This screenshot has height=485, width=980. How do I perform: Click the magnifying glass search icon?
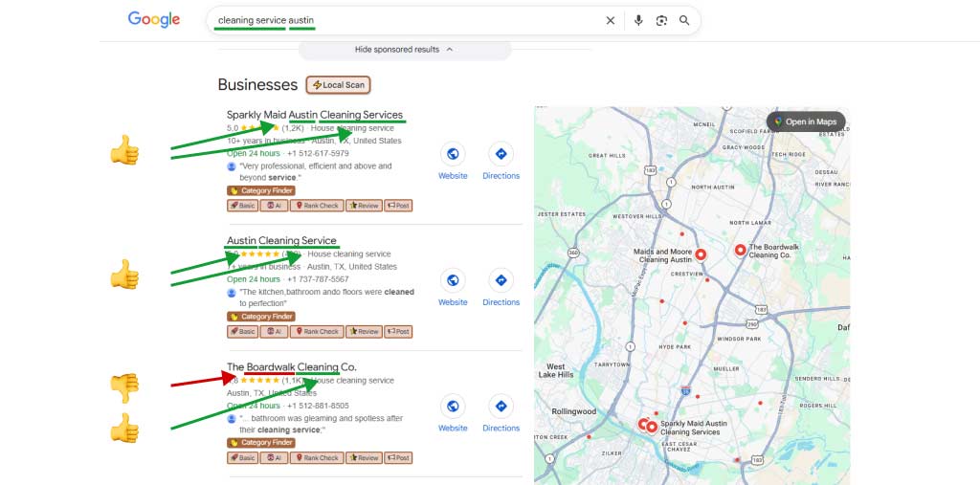[x=684, y=20]
